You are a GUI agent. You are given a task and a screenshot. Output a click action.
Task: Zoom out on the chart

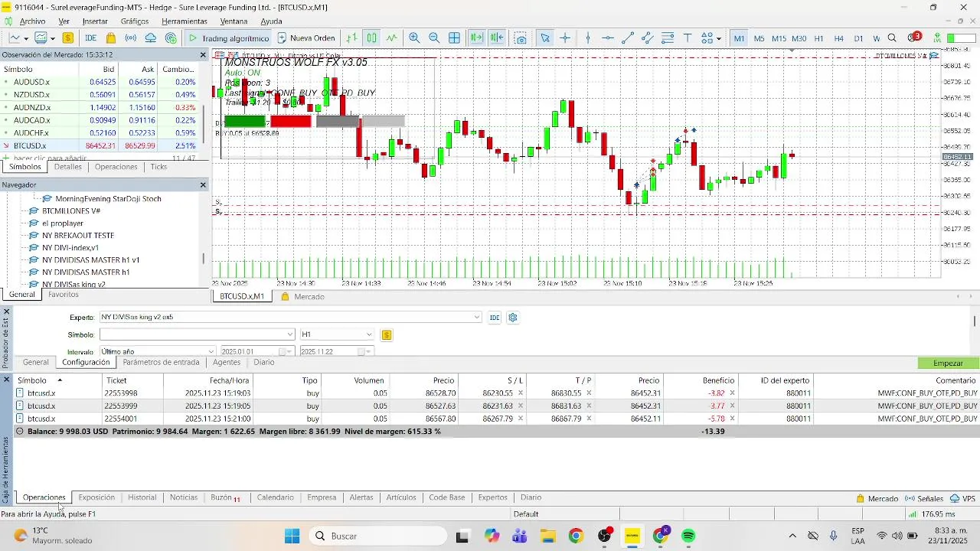click(x=434, y=37)
